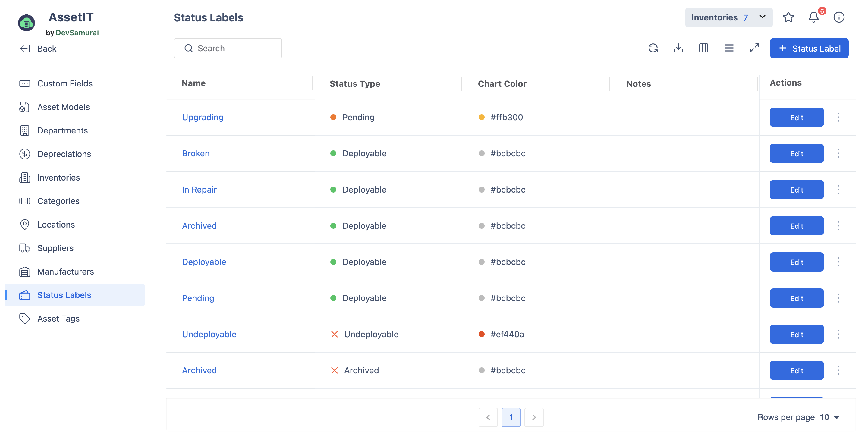Open Rows per page dropdown

pos(830,417)
